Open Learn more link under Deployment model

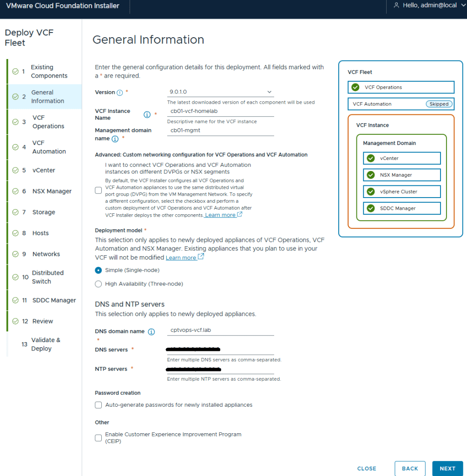tap(181, 258)
